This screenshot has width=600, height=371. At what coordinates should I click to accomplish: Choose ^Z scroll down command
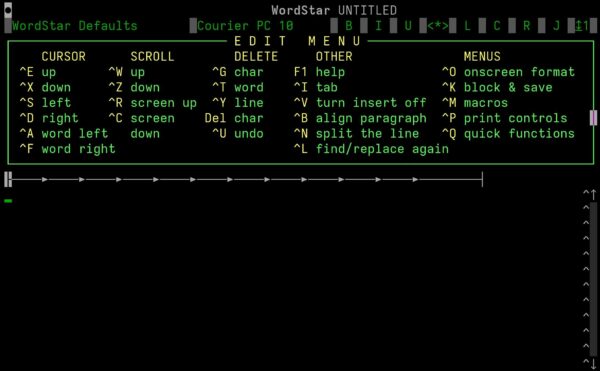coord(134,88)
